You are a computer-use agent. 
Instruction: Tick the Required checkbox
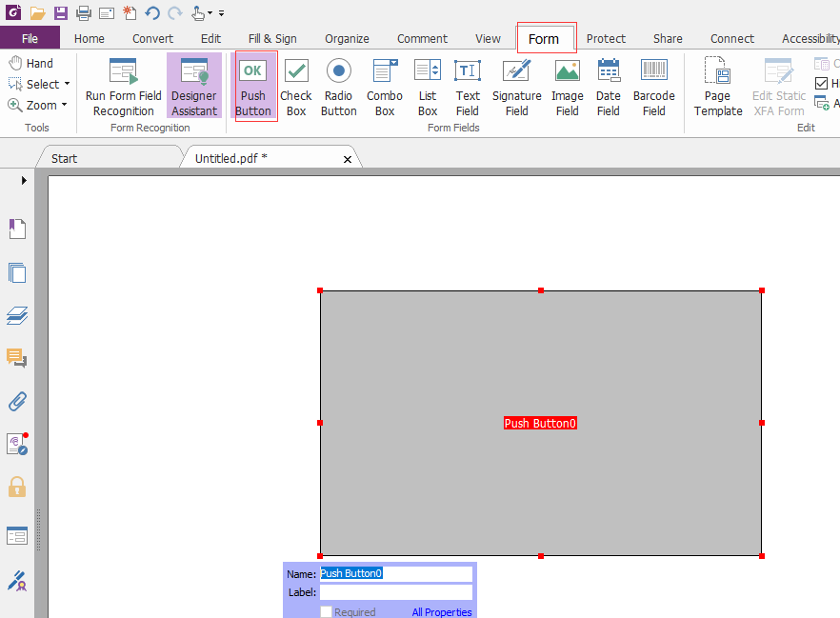tap(326, 611)
